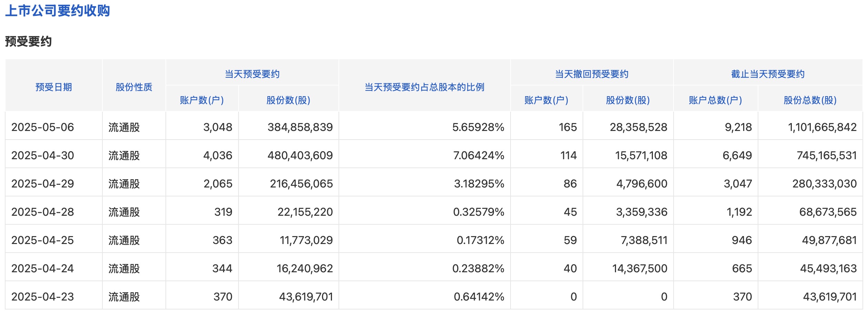Click the 当天撤回预受要约 group header
This screenshot has height=315, width=868.
(592, 74)
